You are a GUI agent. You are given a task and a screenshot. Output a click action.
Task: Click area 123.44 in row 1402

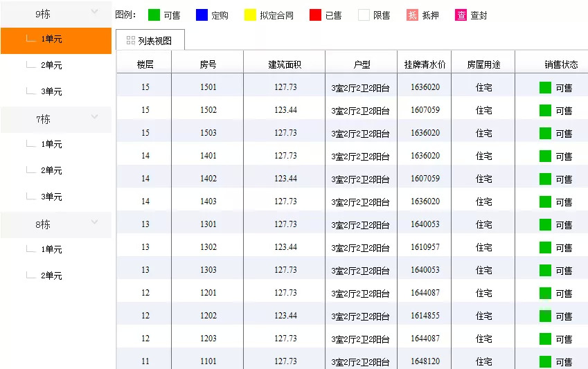[x=285, y=179]
